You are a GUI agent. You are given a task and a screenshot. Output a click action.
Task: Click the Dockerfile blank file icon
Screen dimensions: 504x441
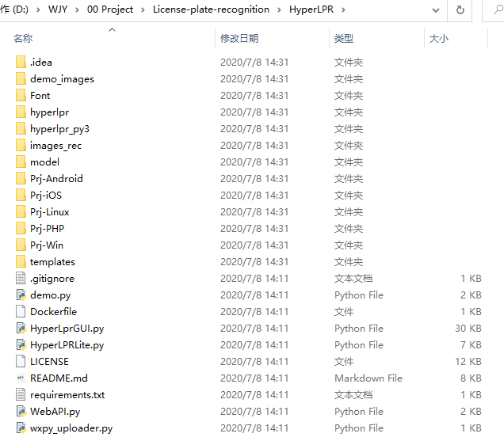(x=21, y=312)
